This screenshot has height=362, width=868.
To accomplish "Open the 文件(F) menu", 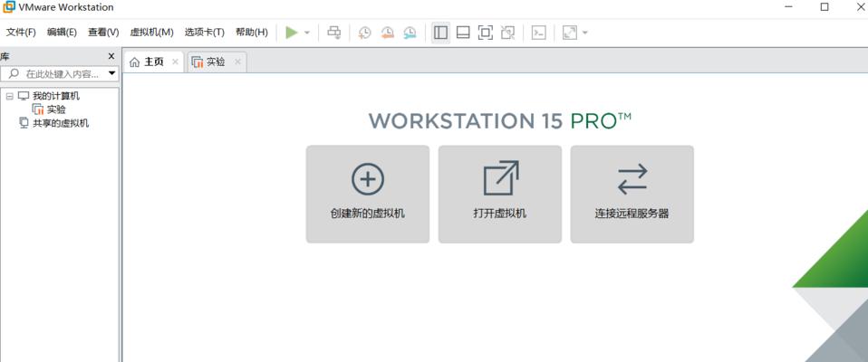I will click(21, 32).
